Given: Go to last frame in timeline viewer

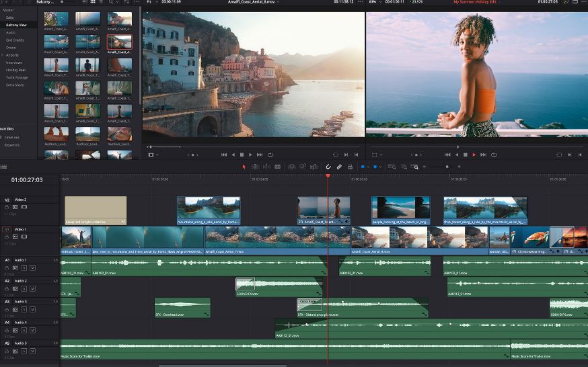Looking at the screenshot, I should click(483, 155).
